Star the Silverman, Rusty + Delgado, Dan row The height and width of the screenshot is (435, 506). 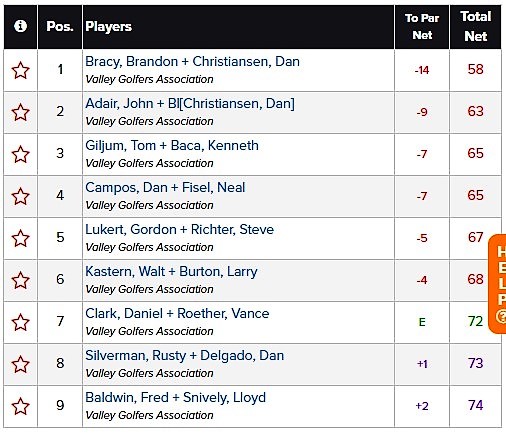(20, 364)
